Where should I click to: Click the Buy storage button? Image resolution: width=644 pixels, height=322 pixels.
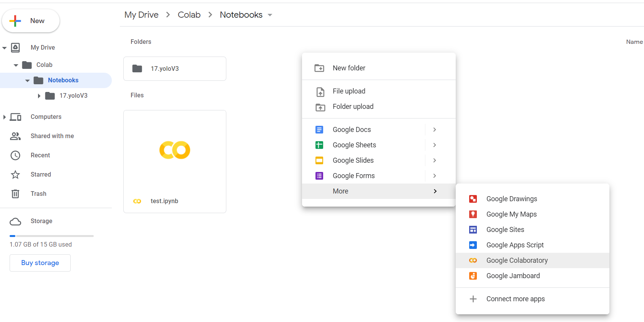point(40,263)
